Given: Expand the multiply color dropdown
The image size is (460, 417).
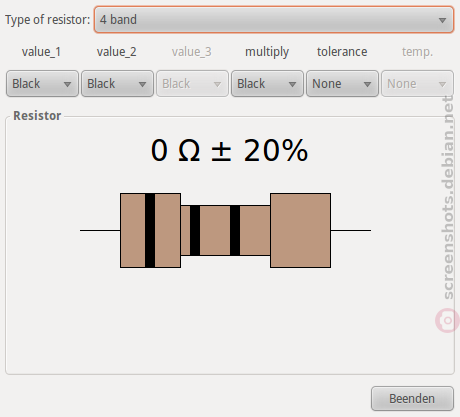Looking at the screenshot, I should click(267, 84).
